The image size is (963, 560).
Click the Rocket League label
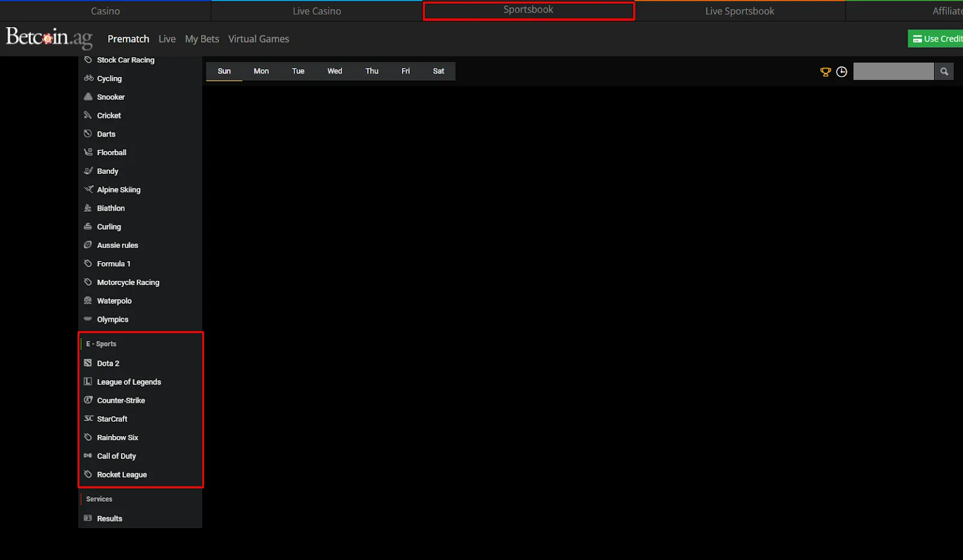click(122, 475)
